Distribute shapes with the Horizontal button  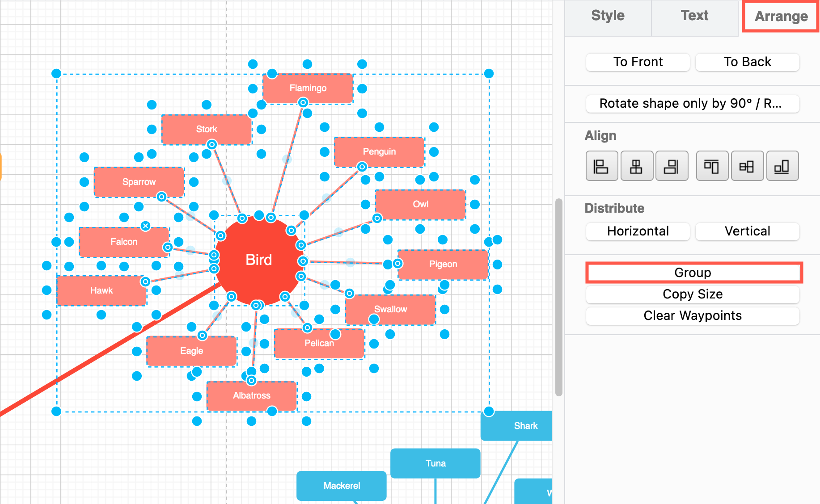pos(638,231)
